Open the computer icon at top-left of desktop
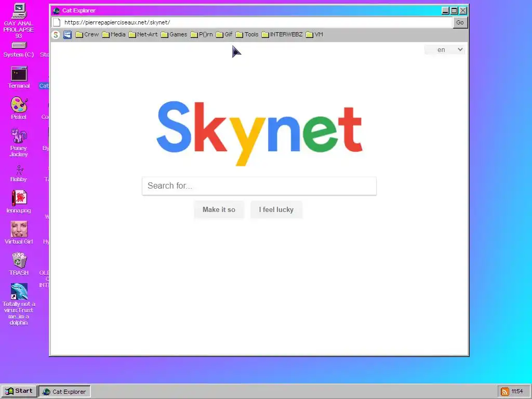This screenshot has width=532, height=399. tap(19, 11)
